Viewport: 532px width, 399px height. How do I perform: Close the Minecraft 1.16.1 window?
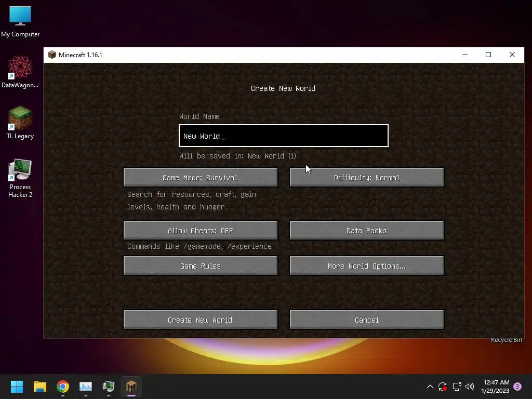[x=512, y=55]
